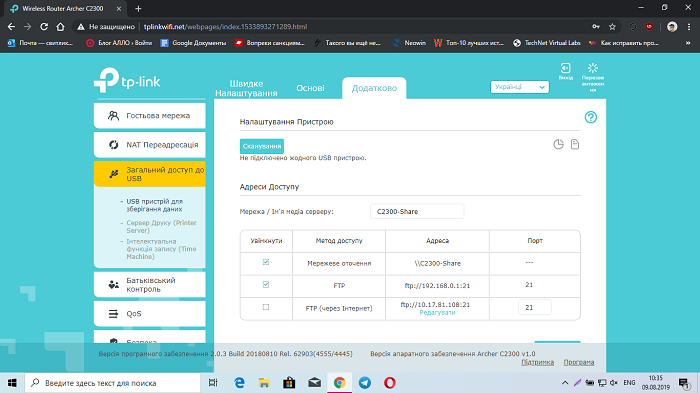The width and height of the screenshot is (700, 393).
Task: Click the Редагувати link
Action: pyautogui.click(x=437, y=313)
